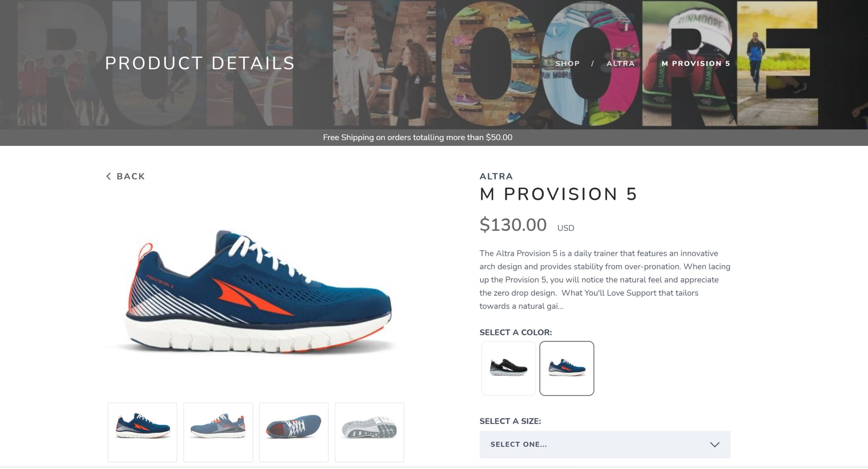The height and width of the screenshot is (469, 868).
Task: Open the SHOP breadcrumb link
Action: pos(568,63)
